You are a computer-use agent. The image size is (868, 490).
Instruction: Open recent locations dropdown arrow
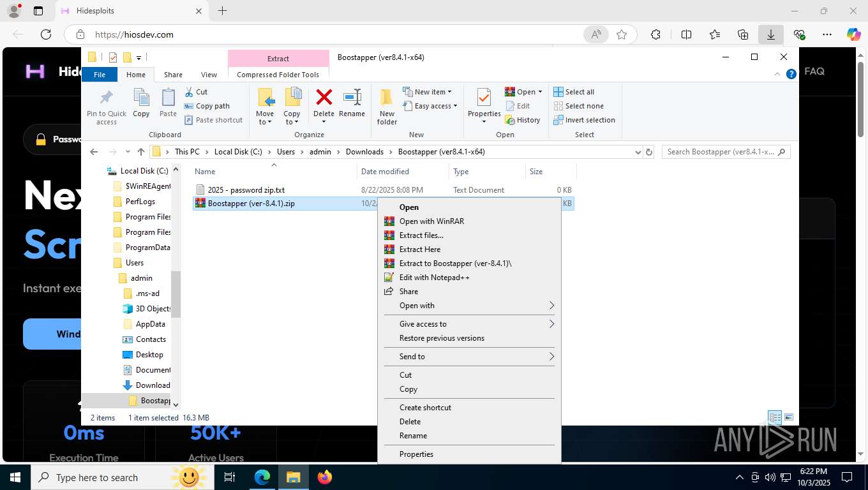[128, 152]
